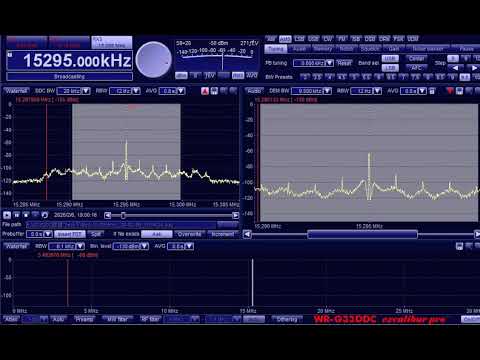480x360 pixels.
Task: Click the Center button
Action: 416,59
